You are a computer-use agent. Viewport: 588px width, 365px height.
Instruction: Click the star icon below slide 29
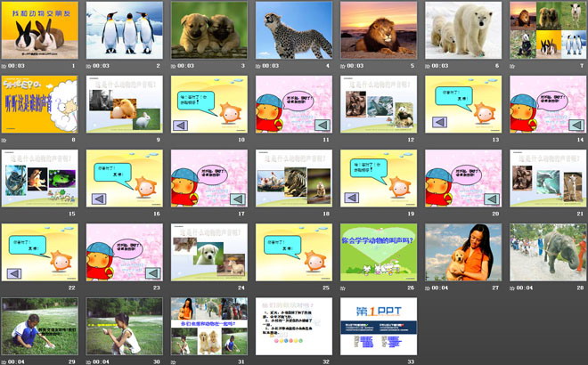[4, 362]
